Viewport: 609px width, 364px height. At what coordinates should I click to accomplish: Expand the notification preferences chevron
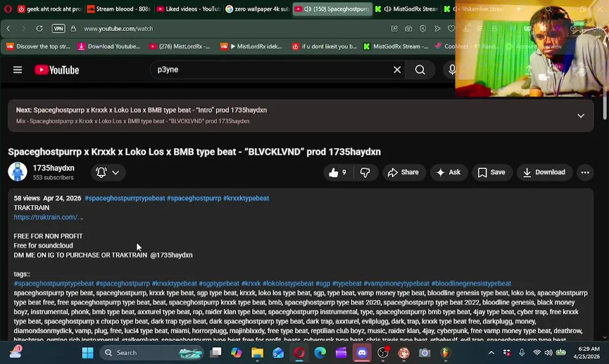coord(115,172)
